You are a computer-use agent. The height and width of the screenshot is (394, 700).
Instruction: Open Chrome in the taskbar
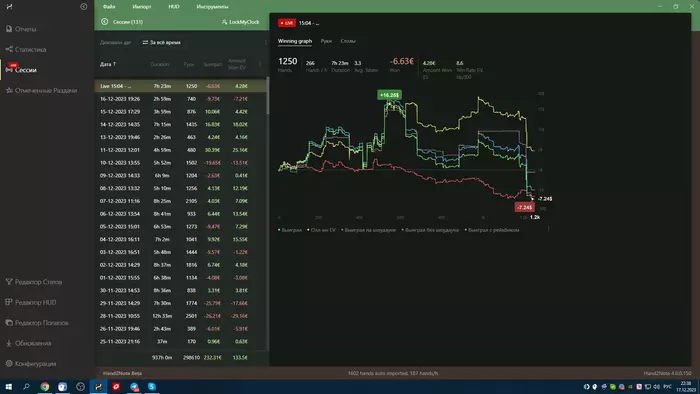[45, 386]
